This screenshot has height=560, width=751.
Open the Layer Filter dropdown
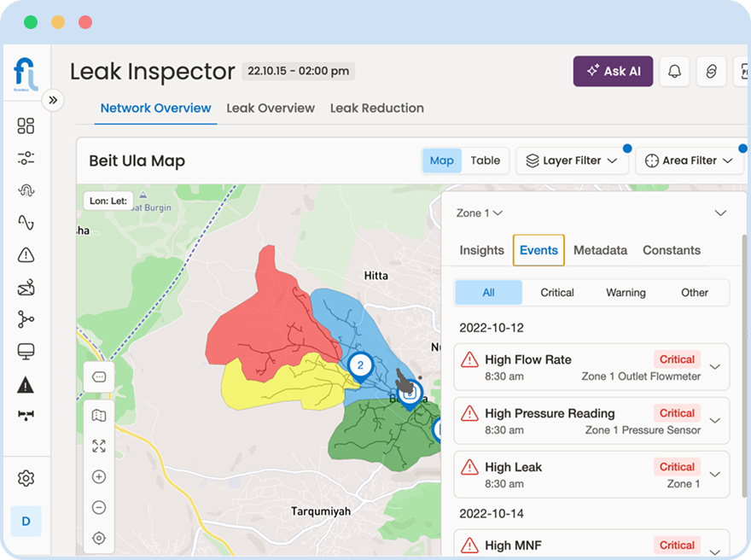(572, 160)
